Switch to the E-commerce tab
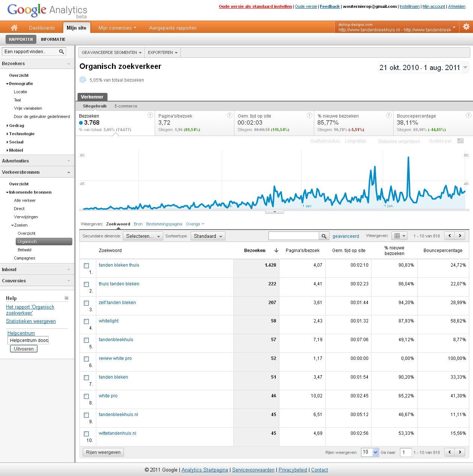This screenshot has height=476, width=473. pos(126,106)
